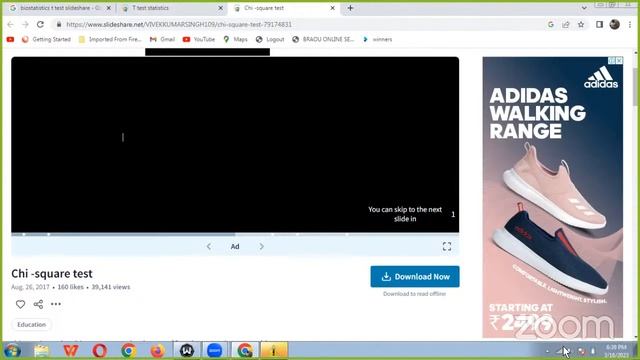Screen dimensions: 640x360
Task: Open the Gmail bookmark
Action: [162, 39]
